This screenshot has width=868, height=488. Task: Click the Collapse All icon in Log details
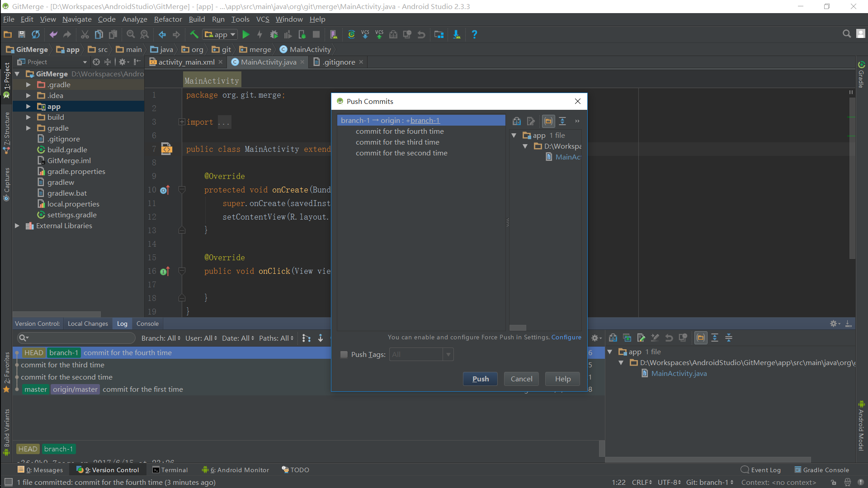tap(729, 338)
